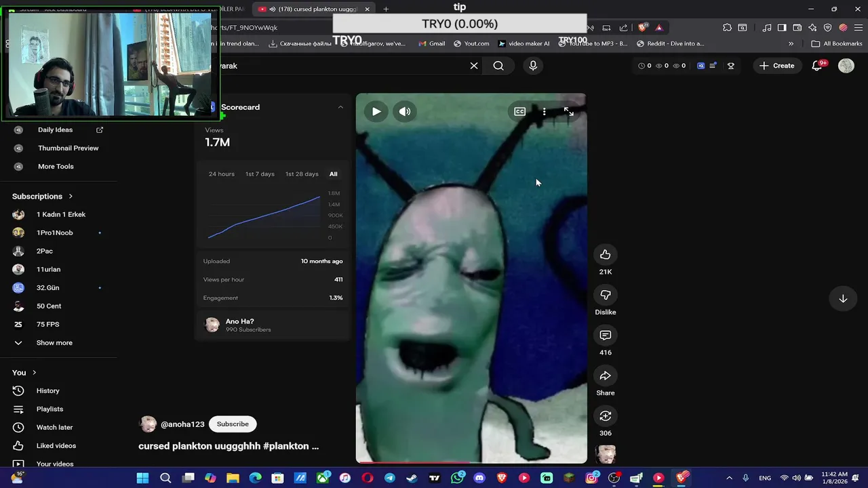The height and width of the screenshot is (488, 868).
Task: Share the cursed plankton Short
Action: (606, 375)
